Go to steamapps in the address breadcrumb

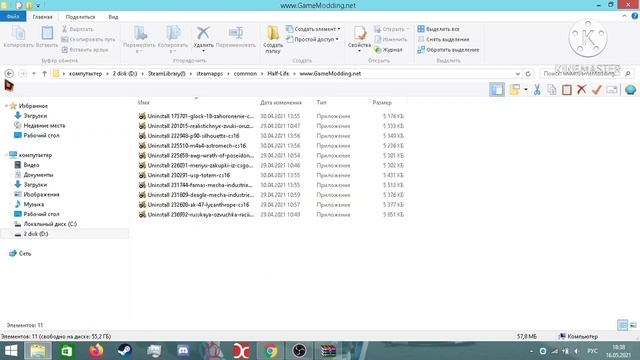(209, 74)
